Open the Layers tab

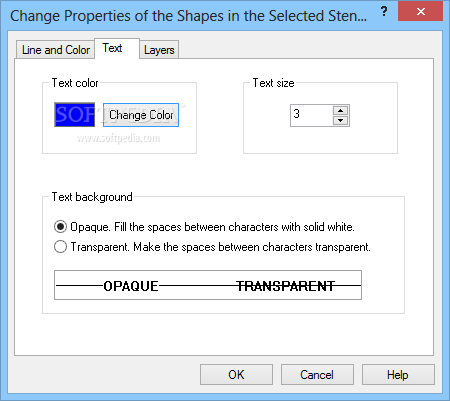click(x=159, y=50)
